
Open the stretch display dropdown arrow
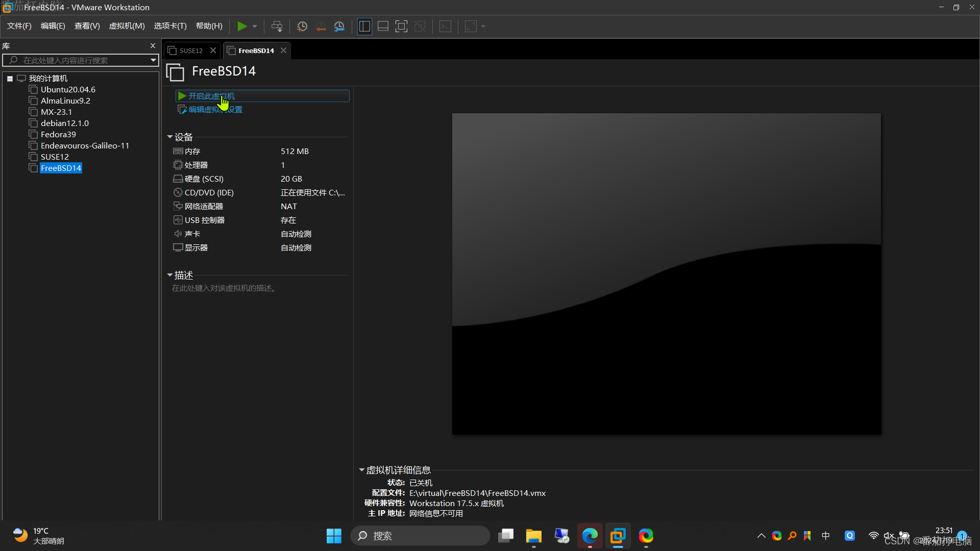tap(483, 26)
